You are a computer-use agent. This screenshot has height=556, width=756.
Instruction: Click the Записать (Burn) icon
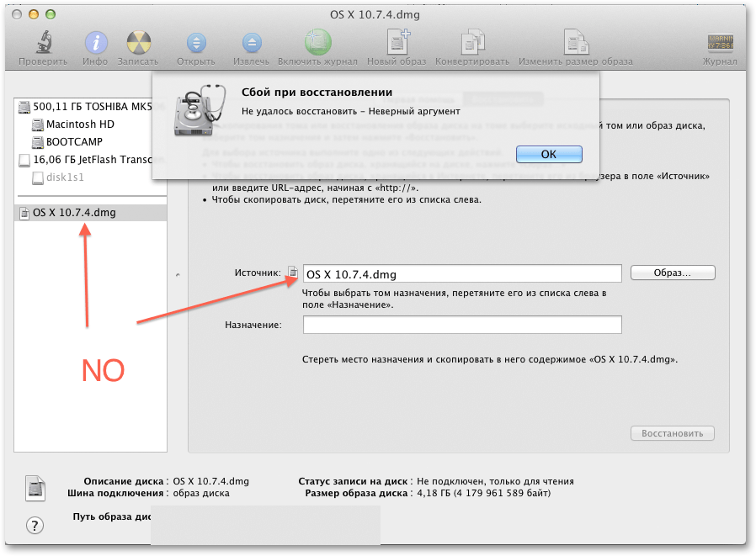(138, 42)
